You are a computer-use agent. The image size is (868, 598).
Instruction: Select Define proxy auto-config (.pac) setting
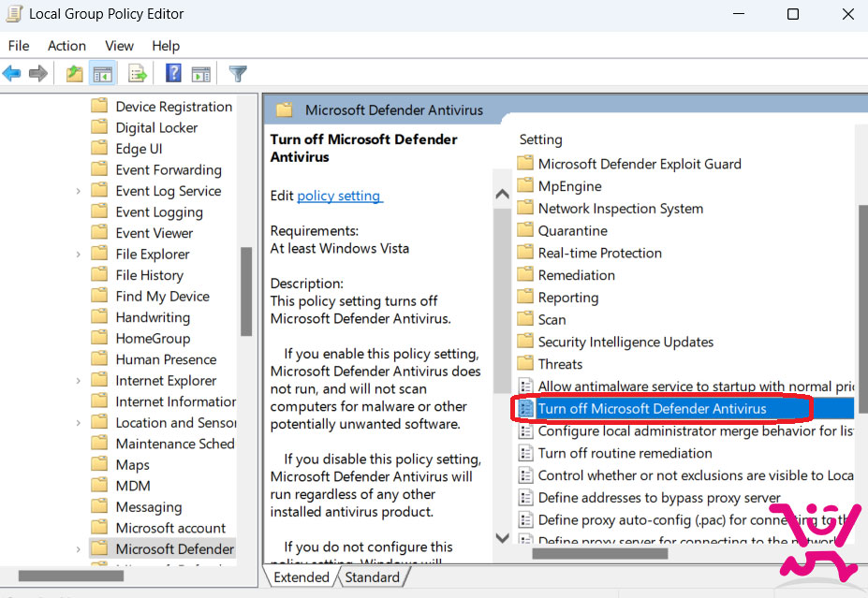point(686,520)
